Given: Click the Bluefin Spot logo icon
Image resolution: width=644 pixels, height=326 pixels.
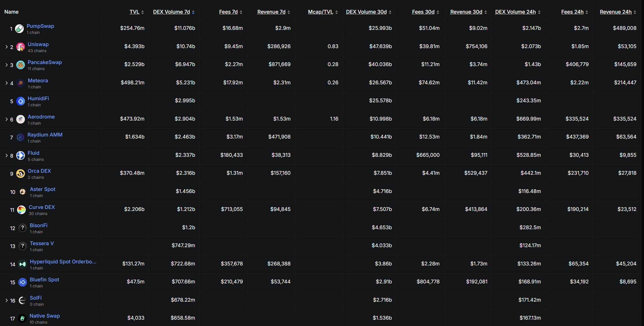Looking at the screenshot, I should click(x=23, y=282).
